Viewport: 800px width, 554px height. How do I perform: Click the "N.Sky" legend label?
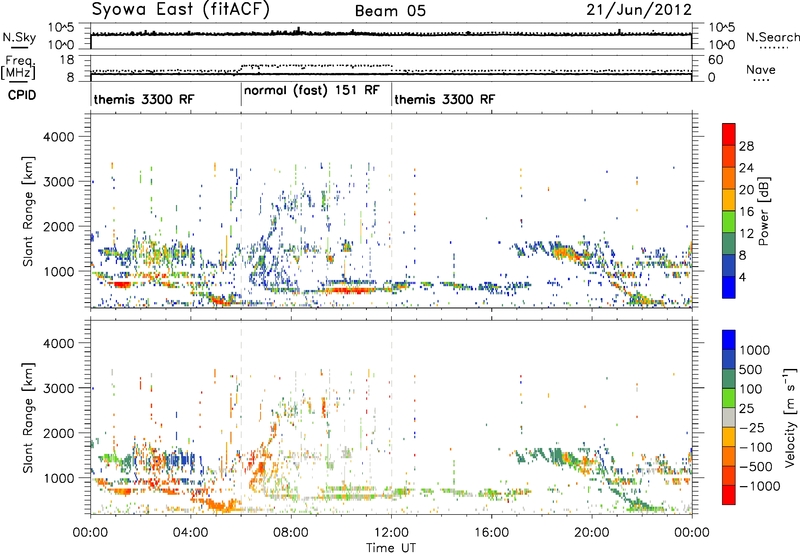click(19, 37)
